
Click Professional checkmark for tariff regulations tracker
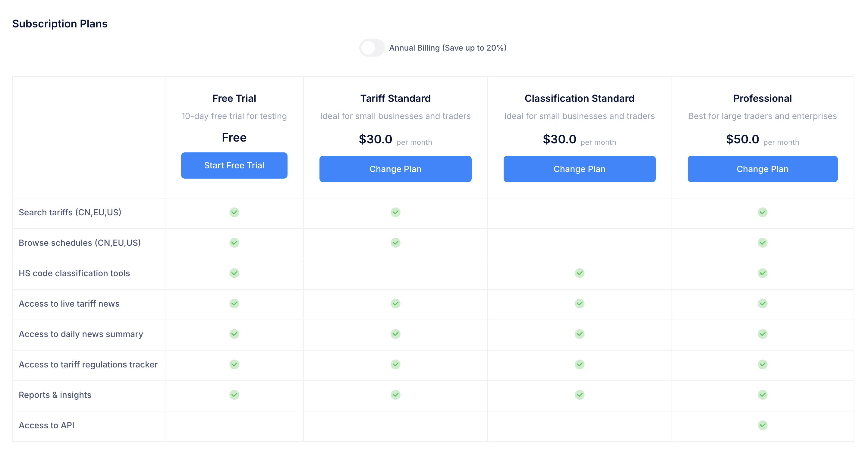point(762,364)
